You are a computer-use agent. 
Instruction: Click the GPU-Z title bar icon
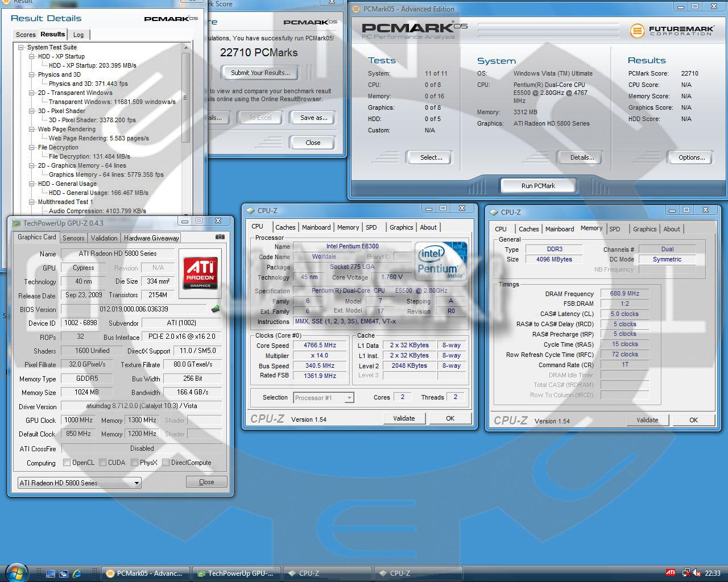tap(16, 223)
